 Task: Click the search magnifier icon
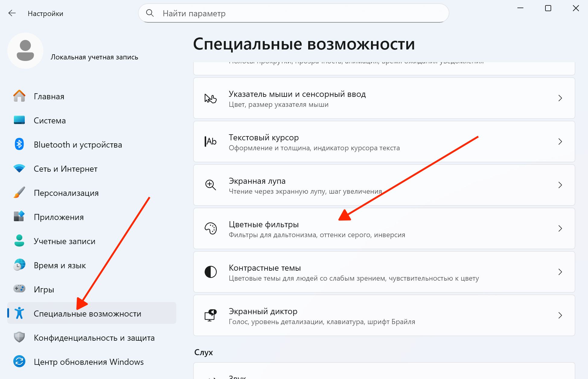coord(150,13)
